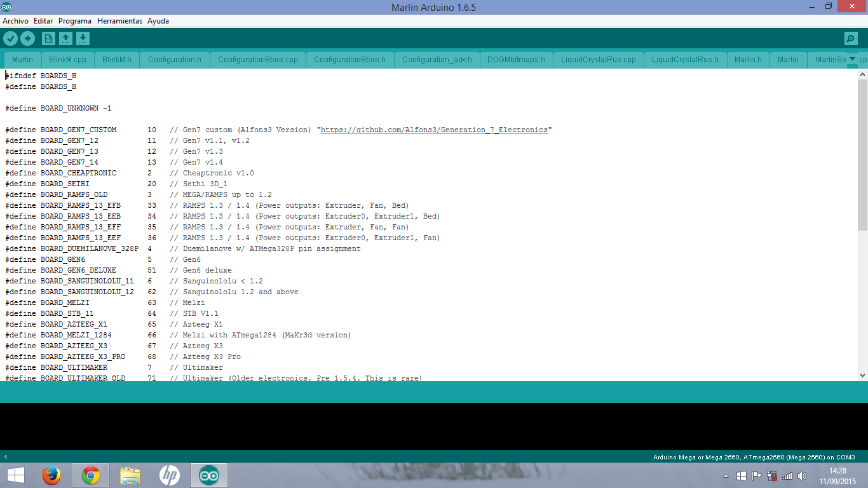Open Google Chrome from the taskbar

(x=91, y=475)
